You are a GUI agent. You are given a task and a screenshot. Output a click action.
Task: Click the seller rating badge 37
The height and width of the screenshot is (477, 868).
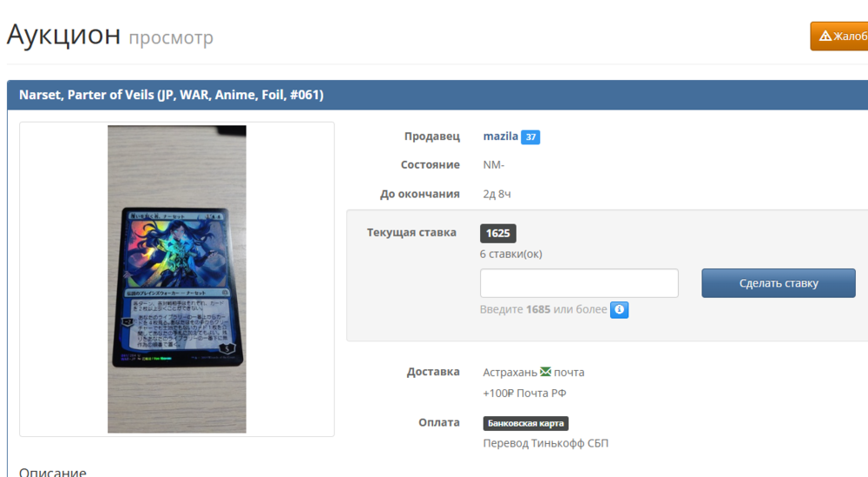point(530,136)
